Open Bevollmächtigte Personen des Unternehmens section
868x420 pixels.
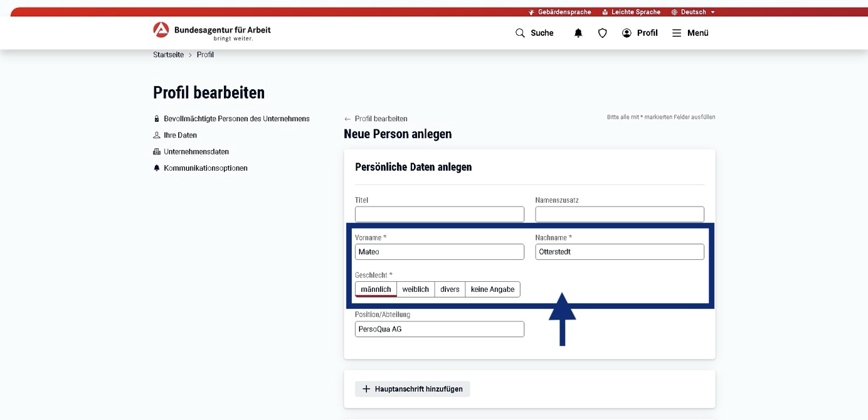pos(236,119)
